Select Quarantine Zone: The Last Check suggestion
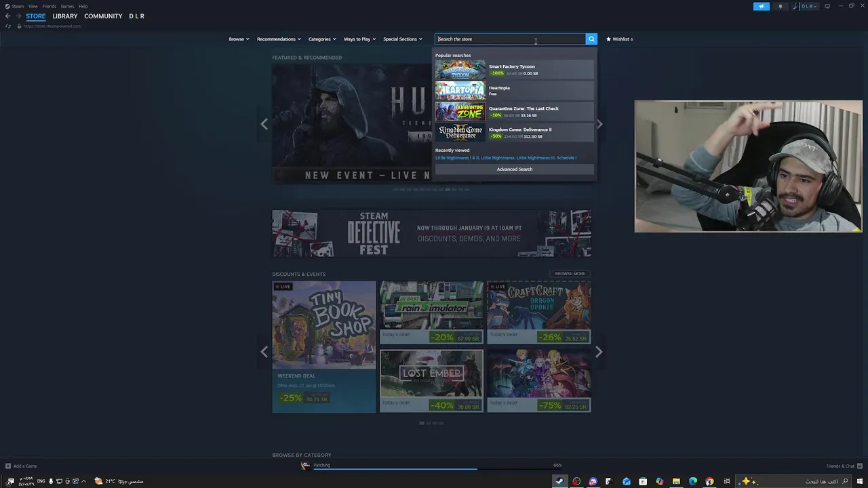Image resolution: width=868 pixels, height=488 pixels. (x=515, y=112)
